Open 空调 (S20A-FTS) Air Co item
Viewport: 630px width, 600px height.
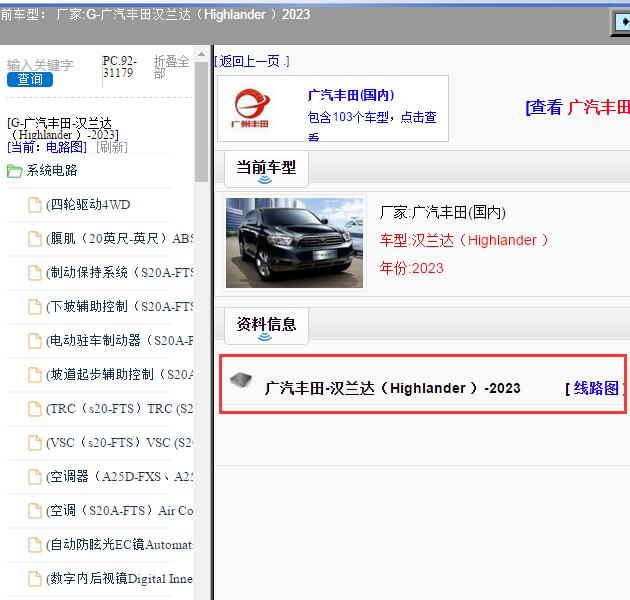119,510
